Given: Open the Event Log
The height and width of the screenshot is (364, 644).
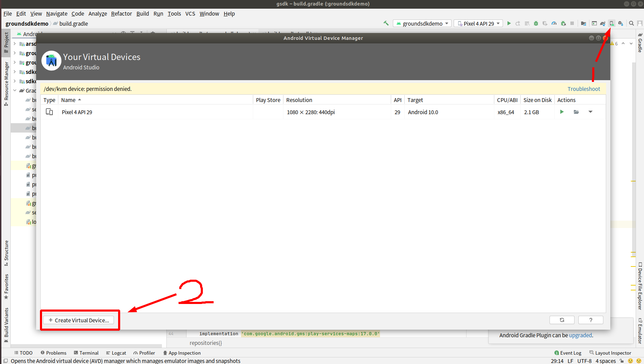Looking at the screenshot, I should (x=568, y=353).
